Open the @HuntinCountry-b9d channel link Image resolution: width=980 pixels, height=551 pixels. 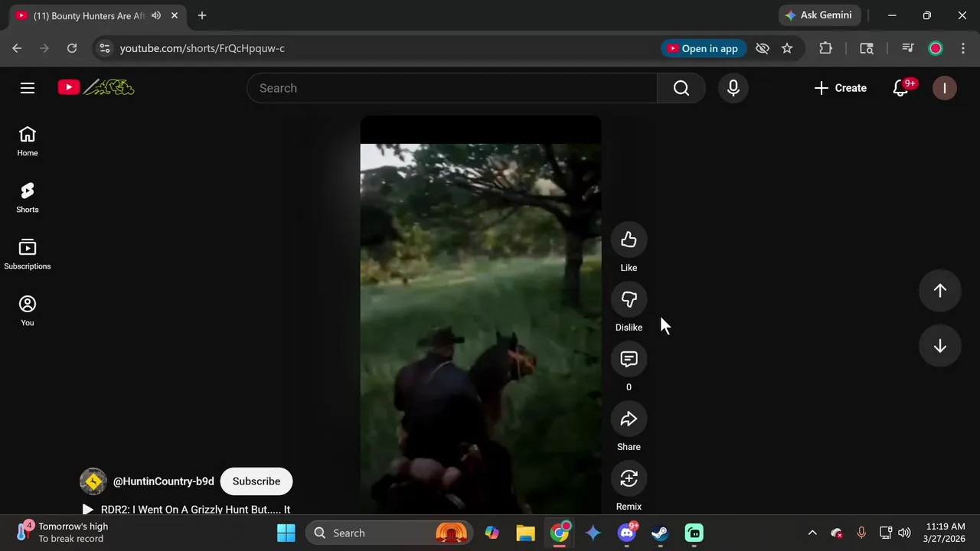[x=164, y=481]
